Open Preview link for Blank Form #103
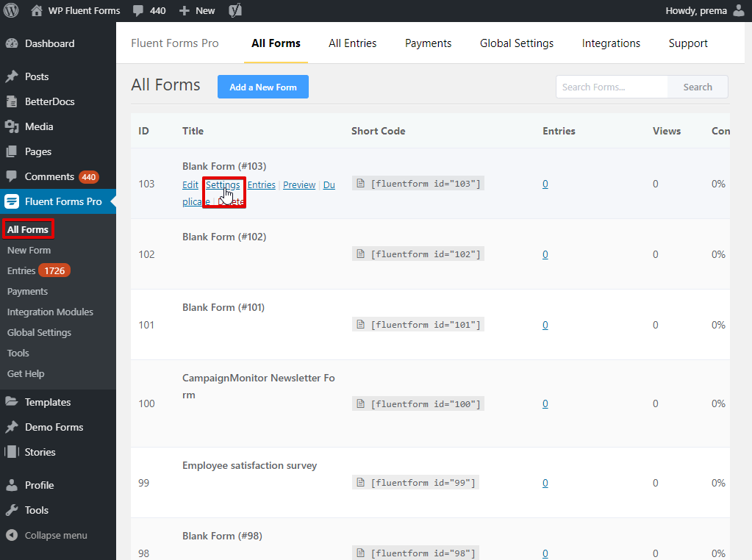 (299, 184)
